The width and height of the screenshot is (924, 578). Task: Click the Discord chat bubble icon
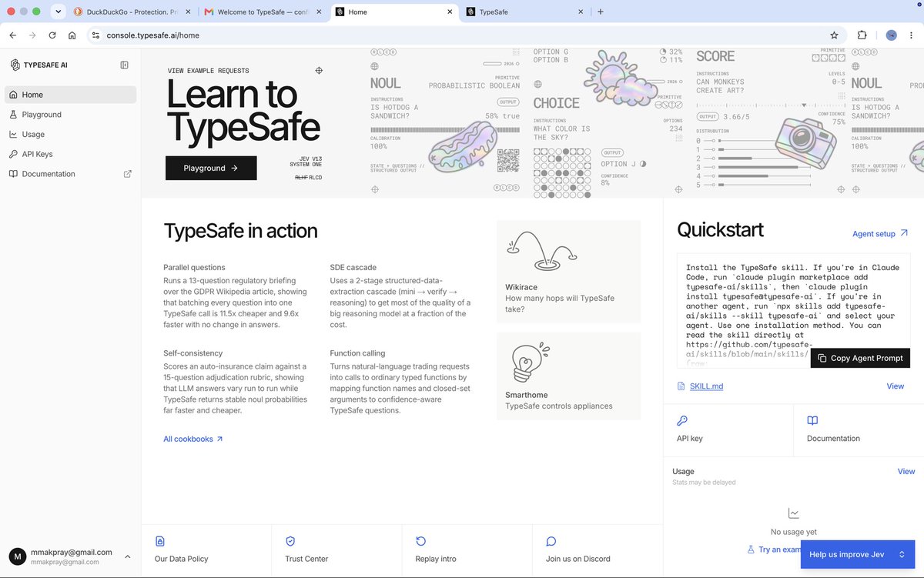tap(551, 541)
